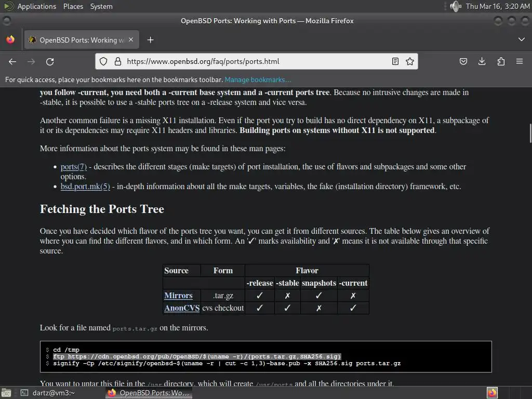Click the '-stable' column header
The width and height of the screenshot is (532, 399).
pyautogui.click(x=287, y=283)
